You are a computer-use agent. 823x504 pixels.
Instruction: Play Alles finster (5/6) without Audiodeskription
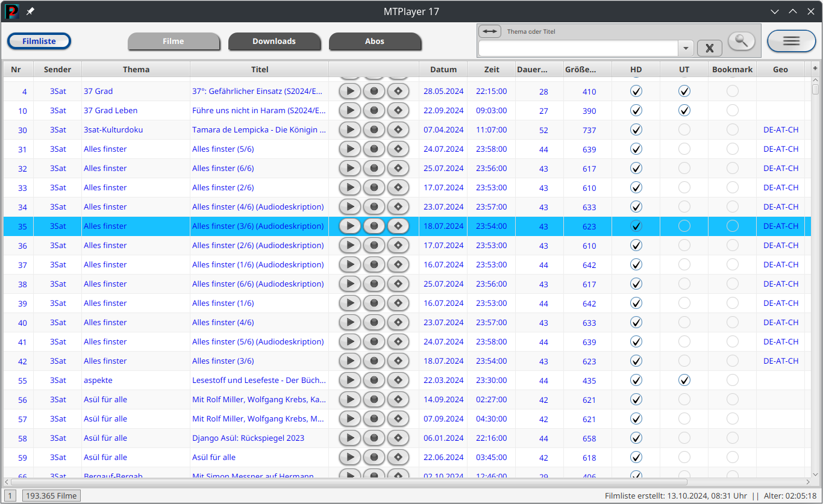tap(349, 149)
